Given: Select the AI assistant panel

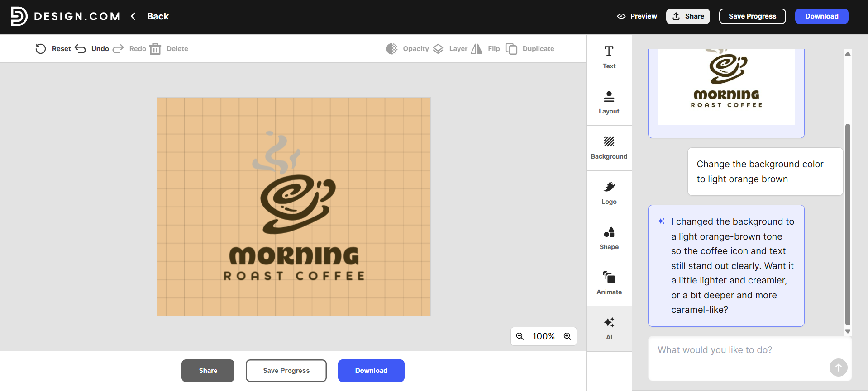Looking at the screenshot, I should 609,329.
